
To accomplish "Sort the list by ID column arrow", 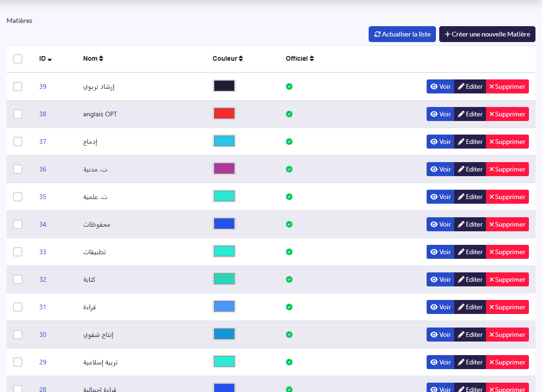I will (50, 59).
